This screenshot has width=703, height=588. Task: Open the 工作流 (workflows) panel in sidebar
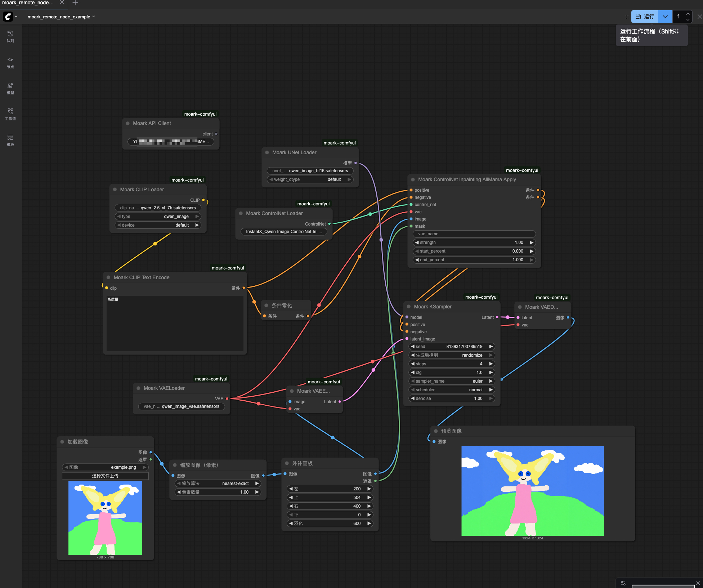10,113
